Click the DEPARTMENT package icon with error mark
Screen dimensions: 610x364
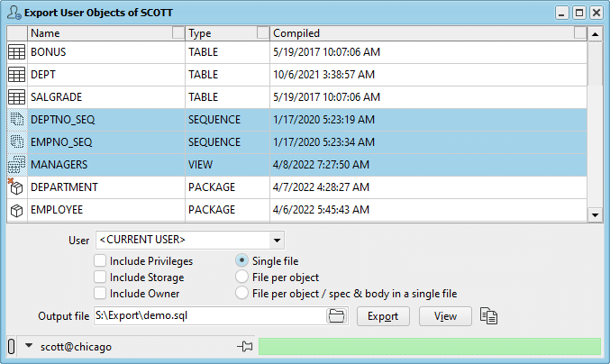[x=16, y=187]
